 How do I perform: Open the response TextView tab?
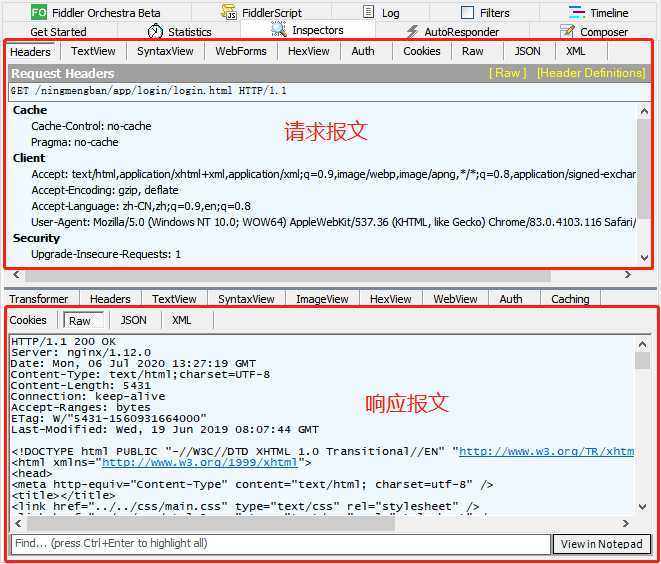[x=174, y=299]
